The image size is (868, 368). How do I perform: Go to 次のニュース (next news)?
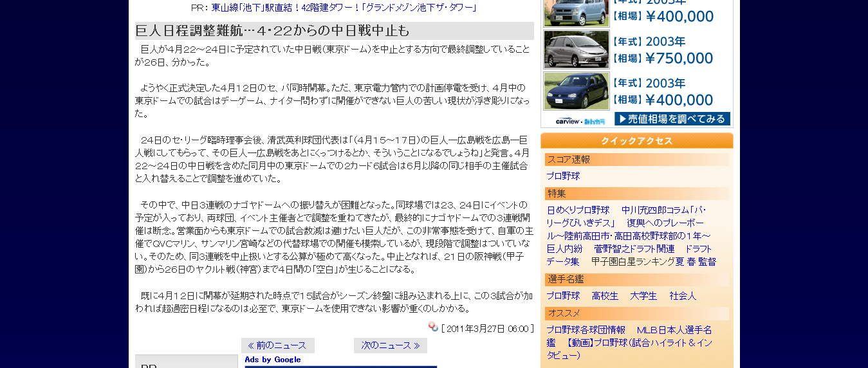[391, 345]
